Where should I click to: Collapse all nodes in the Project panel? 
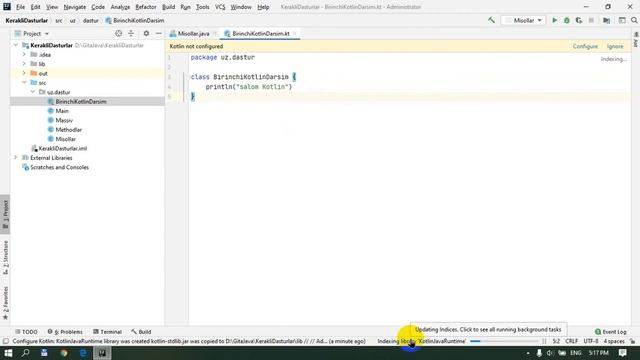(131, 33)
